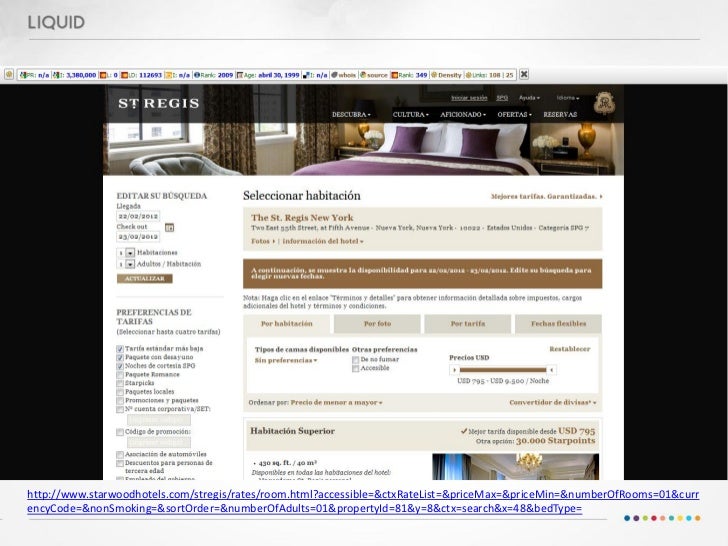Open hotel Fotos link
This screenshot has width=728, height=546.
(x=263, y=241)
